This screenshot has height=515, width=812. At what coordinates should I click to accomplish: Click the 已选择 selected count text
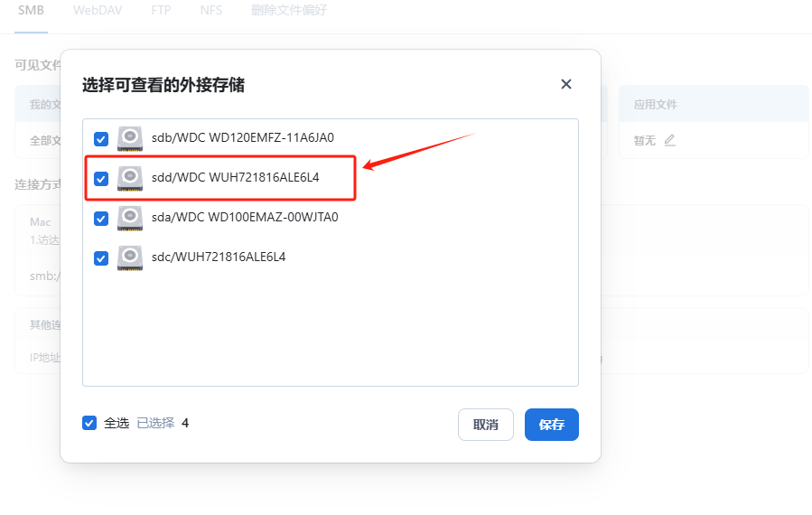(x=156, y=424)
